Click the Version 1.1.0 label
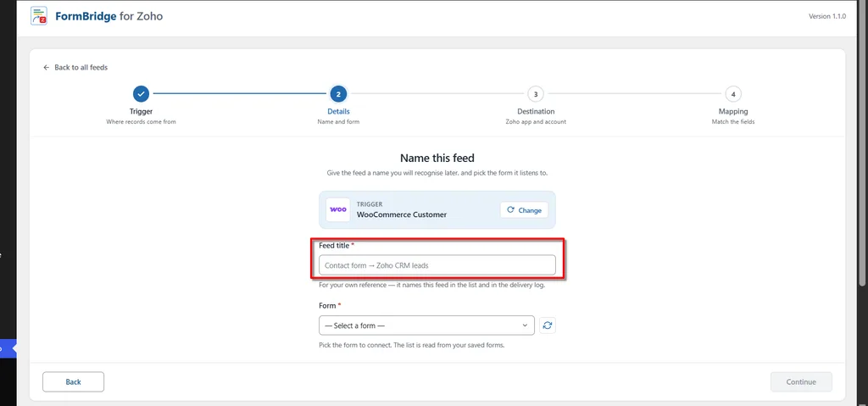This screenshot has height=406, width=868. click(827, 16)
